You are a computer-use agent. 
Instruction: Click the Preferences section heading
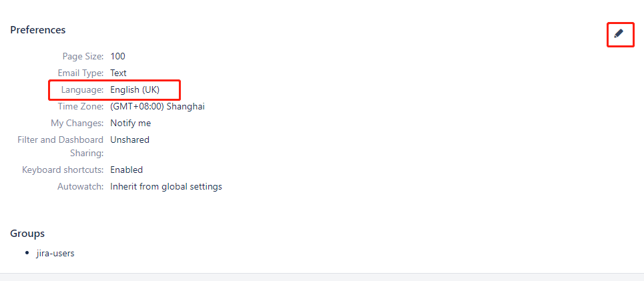tap(38, 30)
